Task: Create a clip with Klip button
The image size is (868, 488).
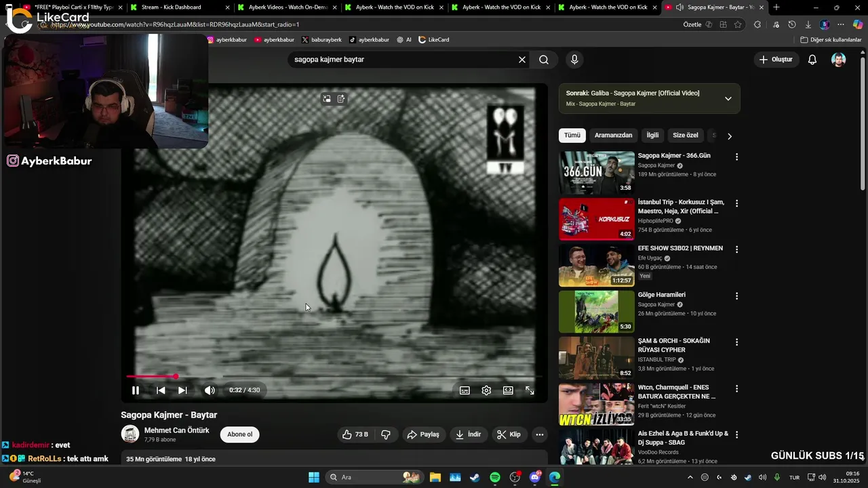Action: (x=509, y=434)
